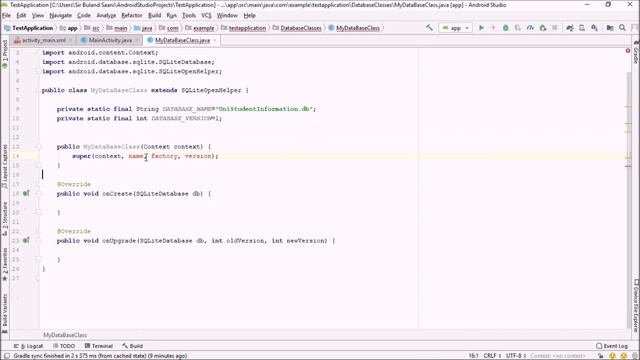Open the VCS menu

pyautogui.click(x=206, y=16)
